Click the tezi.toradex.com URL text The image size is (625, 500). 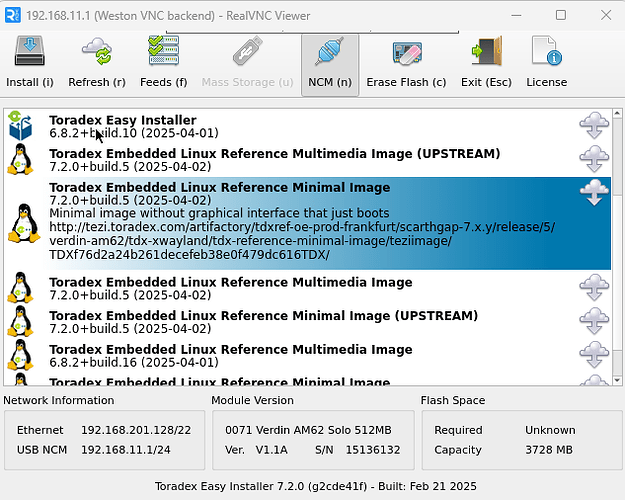[x=302, y=241]
